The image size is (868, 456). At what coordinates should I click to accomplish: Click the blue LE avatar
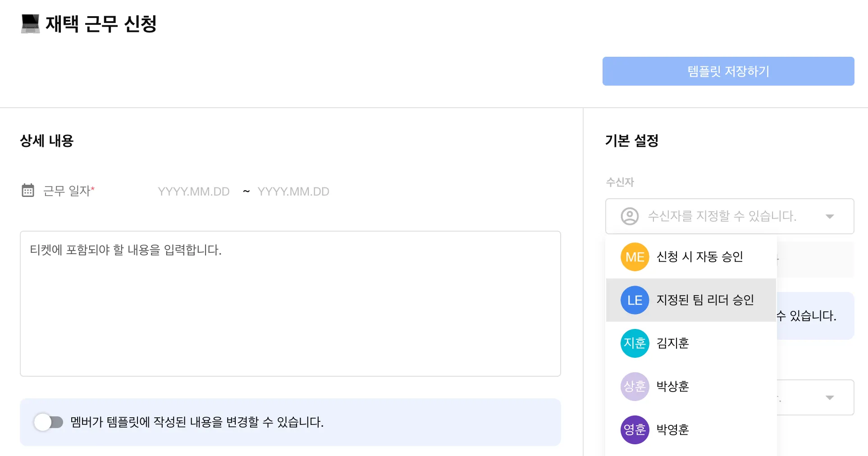point(635,300)
